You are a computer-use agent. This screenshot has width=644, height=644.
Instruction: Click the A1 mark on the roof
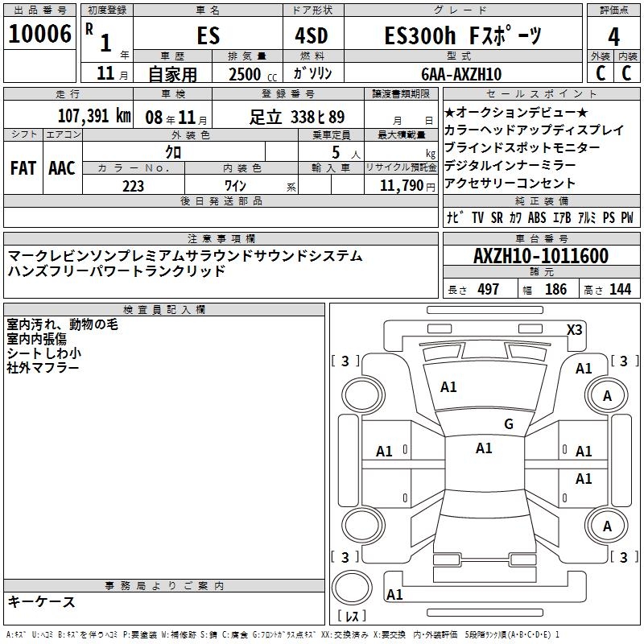click(x=484, y=448)
